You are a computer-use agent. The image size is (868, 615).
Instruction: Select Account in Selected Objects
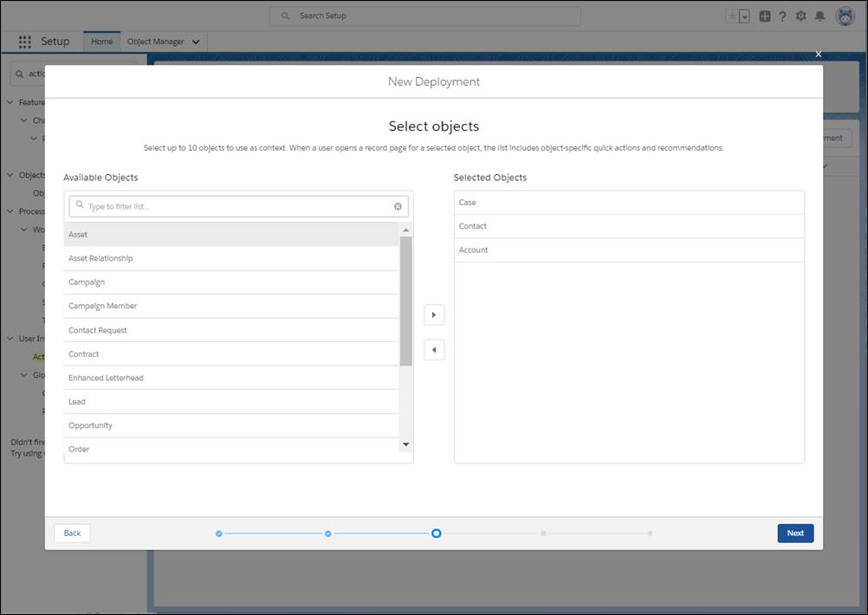click(629, 250)
